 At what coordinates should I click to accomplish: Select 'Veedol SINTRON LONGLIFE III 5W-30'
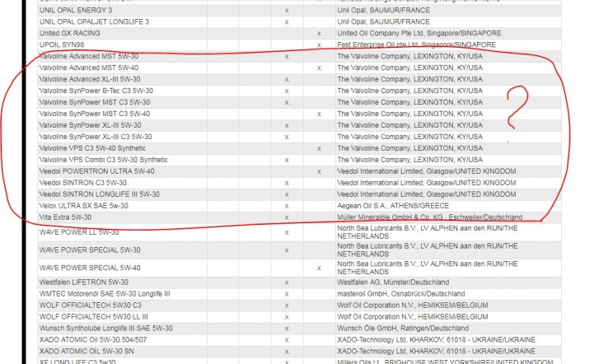(100, 194)
